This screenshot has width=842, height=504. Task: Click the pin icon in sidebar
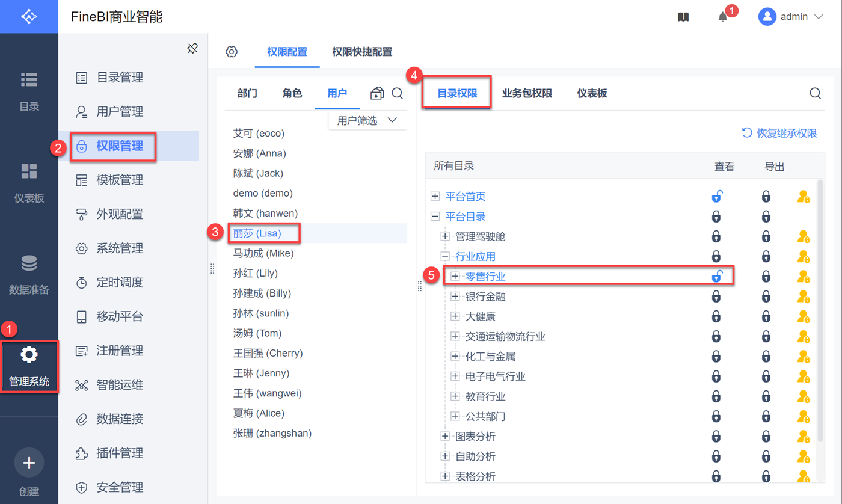(x=192, y=49)
